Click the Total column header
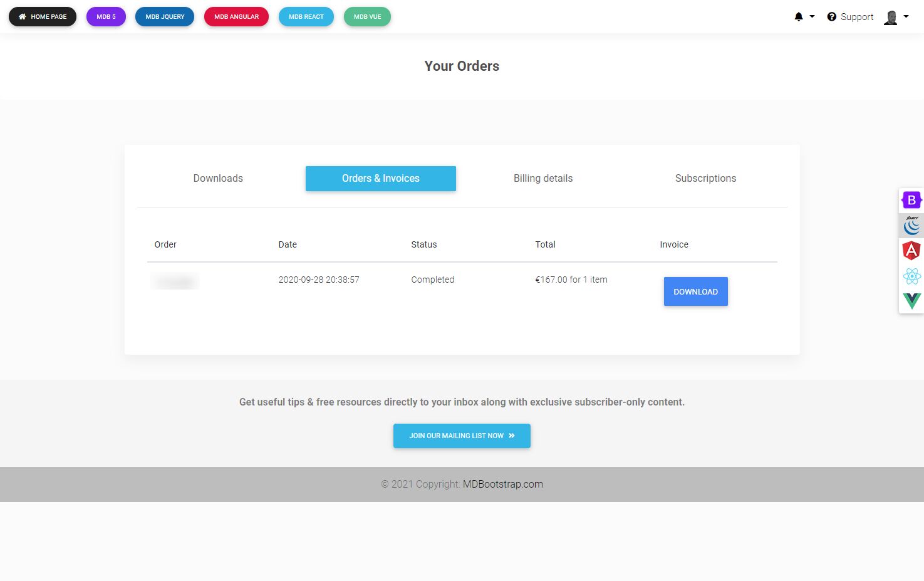924x581 pixels. 546,244
